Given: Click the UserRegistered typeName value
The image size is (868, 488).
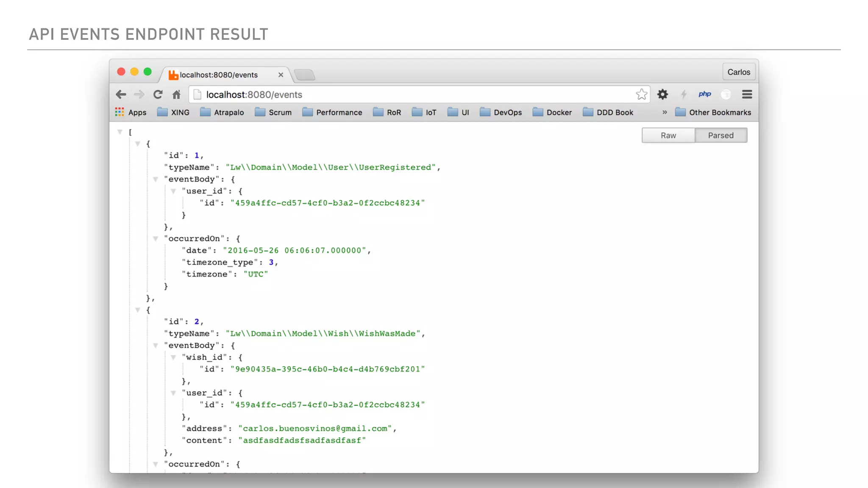Looking at the screenshot, I should [x=331, y=167].
